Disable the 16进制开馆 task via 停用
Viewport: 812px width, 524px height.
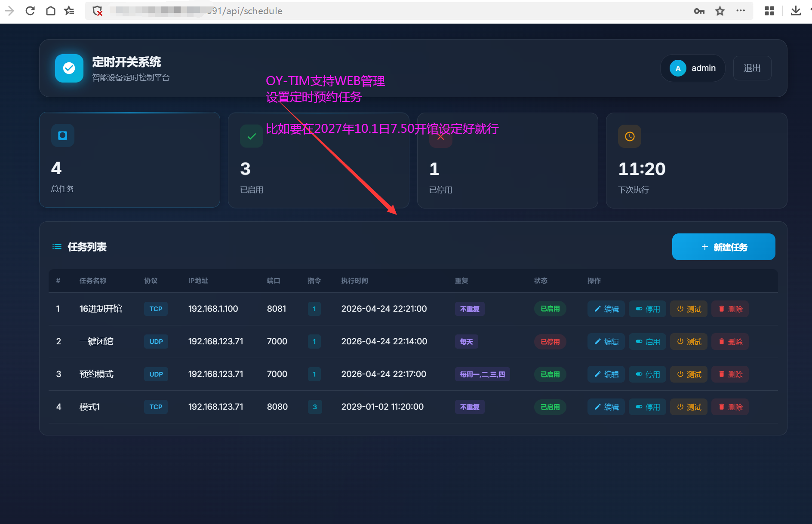point(647,309)
